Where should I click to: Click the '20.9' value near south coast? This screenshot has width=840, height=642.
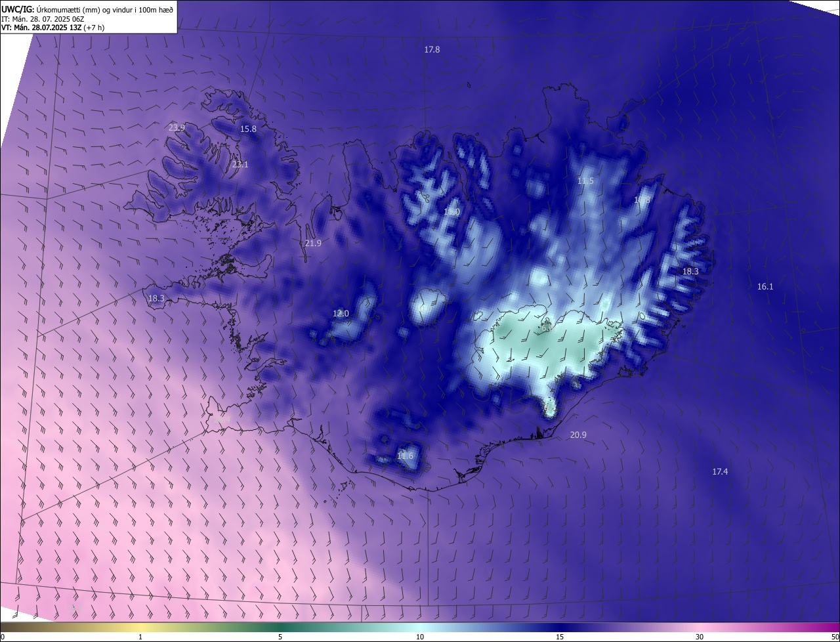[578, 435]
